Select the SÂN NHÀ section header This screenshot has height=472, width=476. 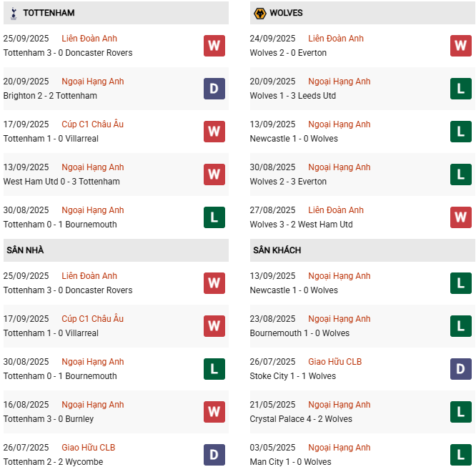point(25,250)
